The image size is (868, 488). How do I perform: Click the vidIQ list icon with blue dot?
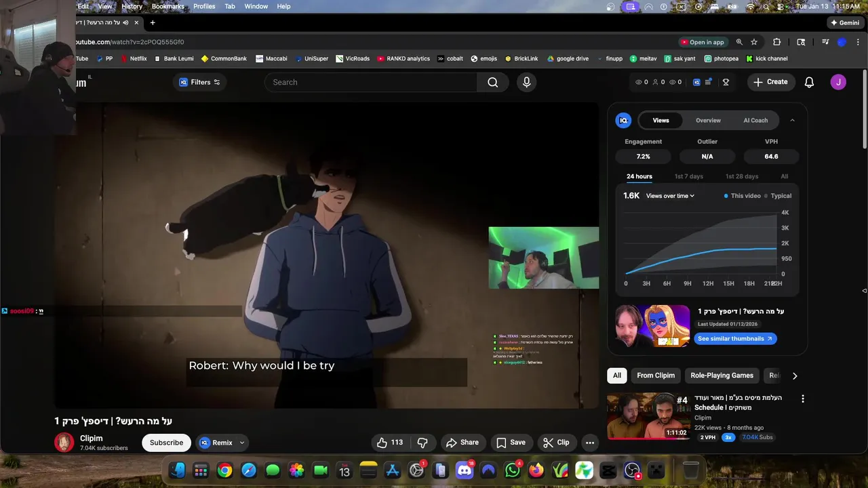(x=708, y=82)
